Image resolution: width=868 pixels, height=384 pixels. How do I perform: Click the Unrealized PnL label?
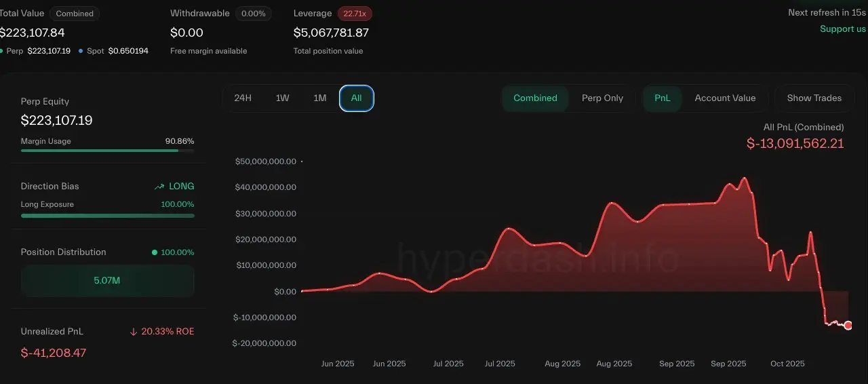(x=52, y=331)
